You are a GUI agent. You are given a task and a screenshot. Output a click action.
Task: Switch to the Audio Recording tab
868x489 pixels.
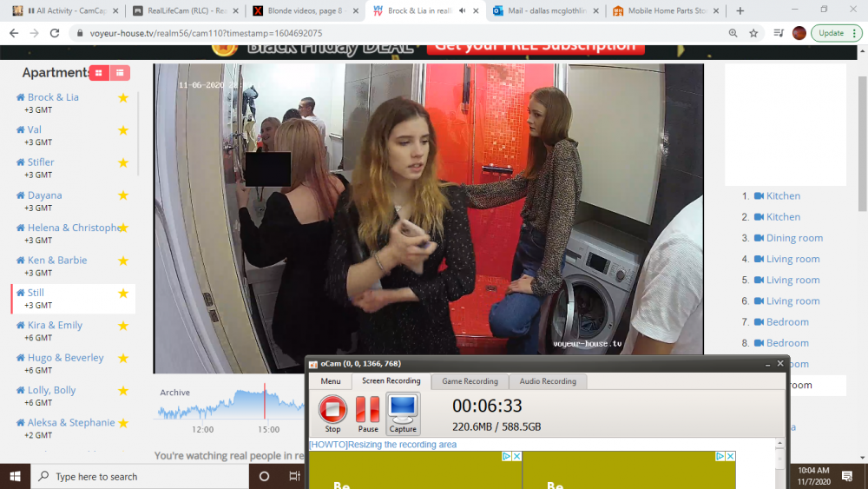548,381
